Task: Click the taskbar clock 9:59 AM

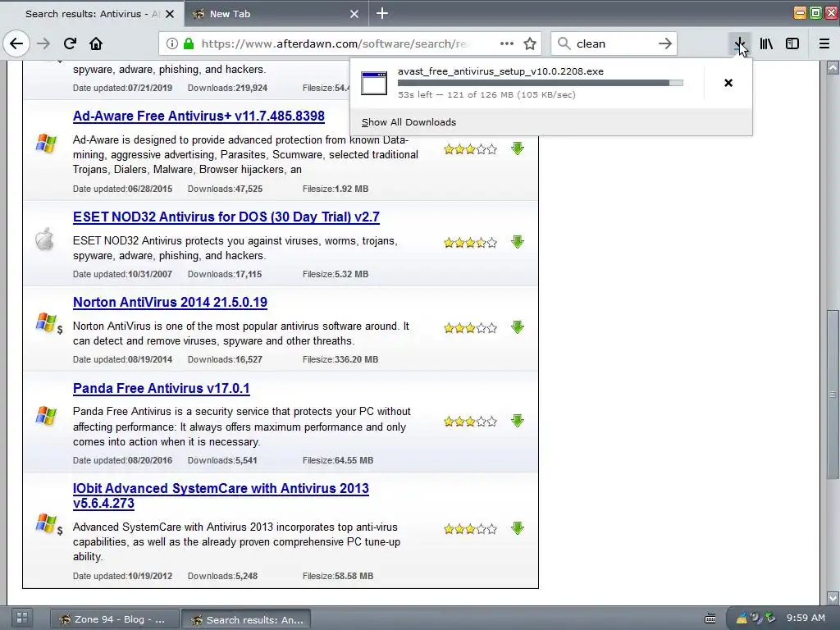Action: point(806,618)
